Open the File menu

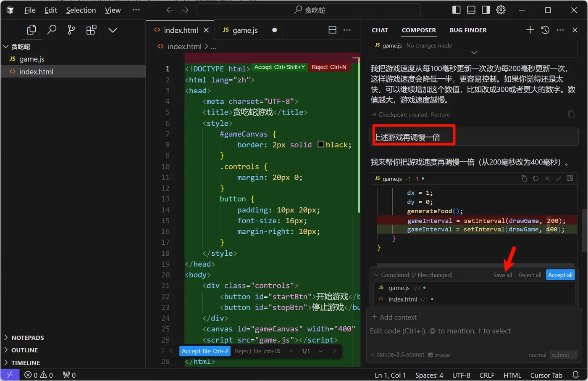pyautogui.click(x=30, y=10)
